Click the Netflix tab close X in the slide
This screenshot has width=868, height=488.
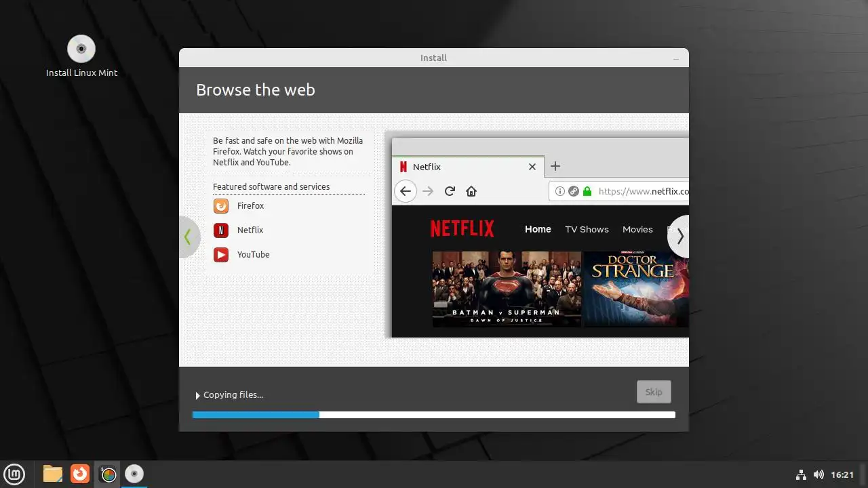[532, 167]
